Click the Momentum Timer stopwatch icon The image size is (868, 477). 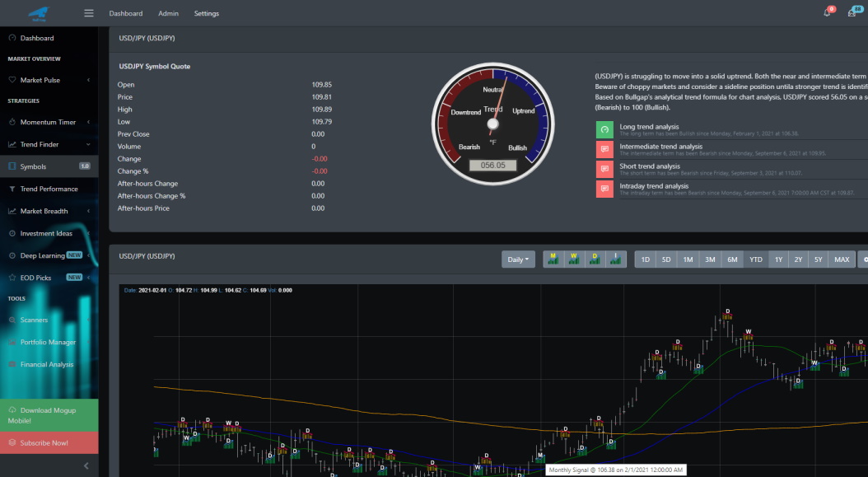[12, 122]
